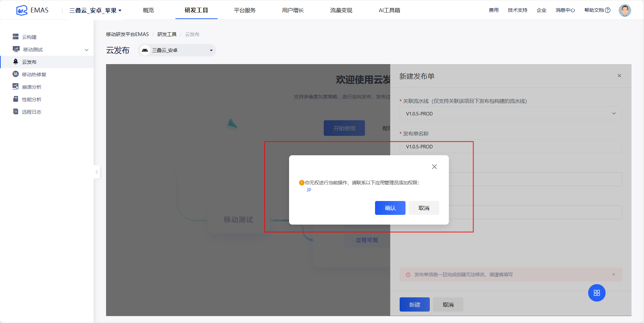Click the 性能分析 sidebar icon
This screenshot has height=323, width=644.
[x=16, y=99]
